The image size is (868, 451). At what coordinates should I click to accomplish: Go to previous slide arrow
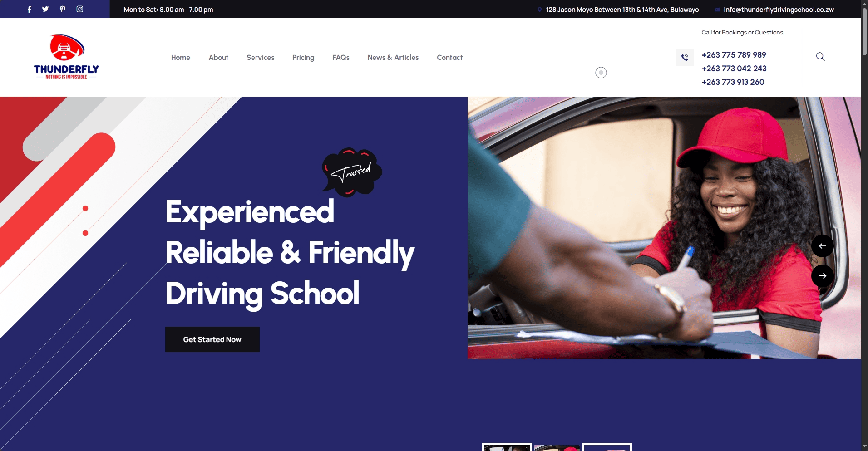[x=822, y=246]
